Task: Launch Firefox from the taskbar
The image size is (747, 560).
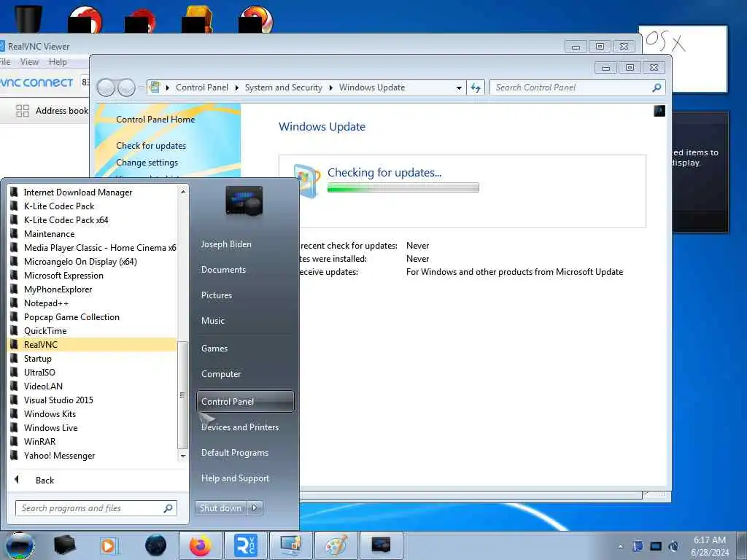Action: tap(200, 545)
